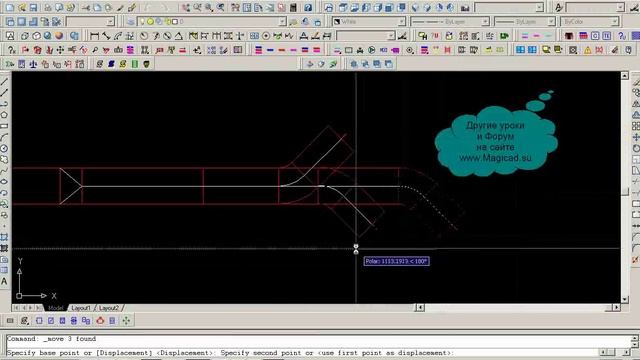Select the Linear dimension tool
640x360 pixels.
[x=94, y=36]
